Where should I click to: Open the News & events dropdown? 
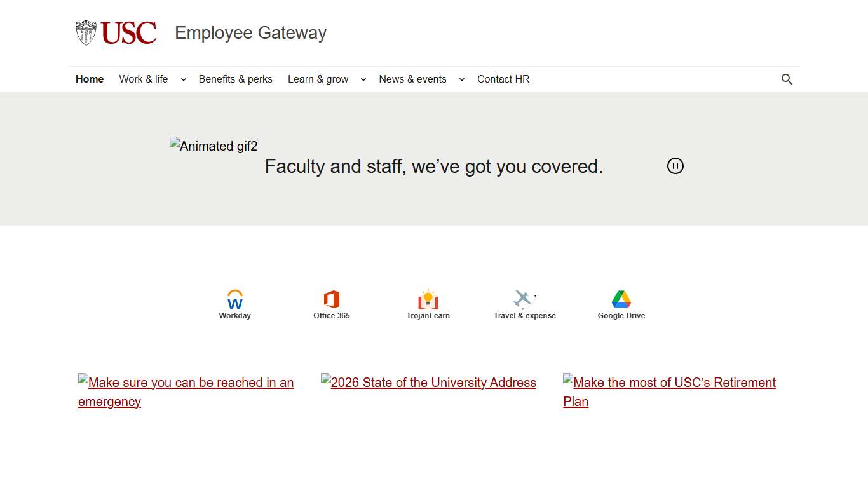(x=461, y=79)
